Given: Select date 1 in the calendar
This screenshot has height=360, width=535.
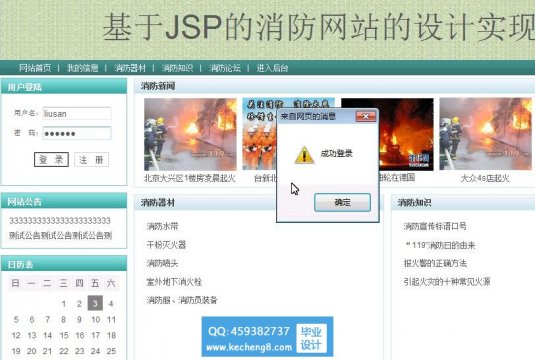Looking at the screenshot, I should click(63, 304).
